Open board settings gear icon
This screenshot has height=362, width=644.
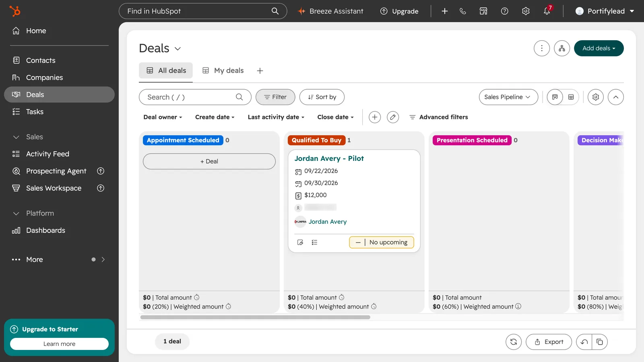point(596,97)
